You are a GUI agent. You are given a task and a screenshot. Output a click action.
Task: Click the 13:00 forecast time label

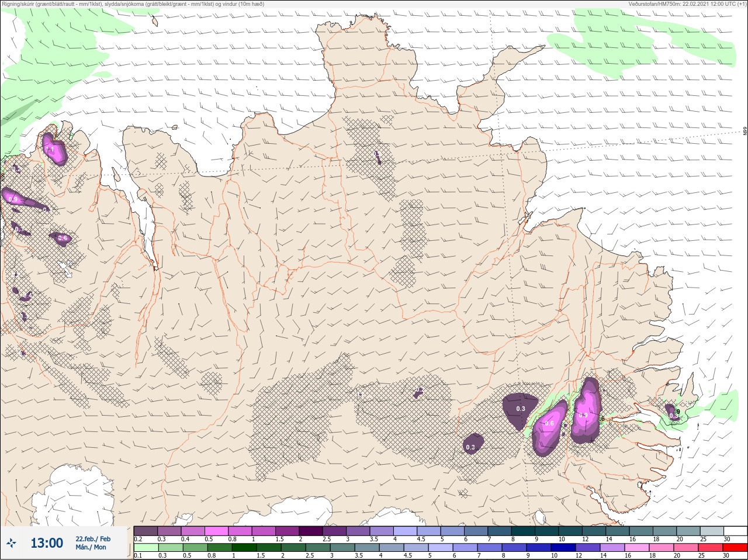[47, 543]
